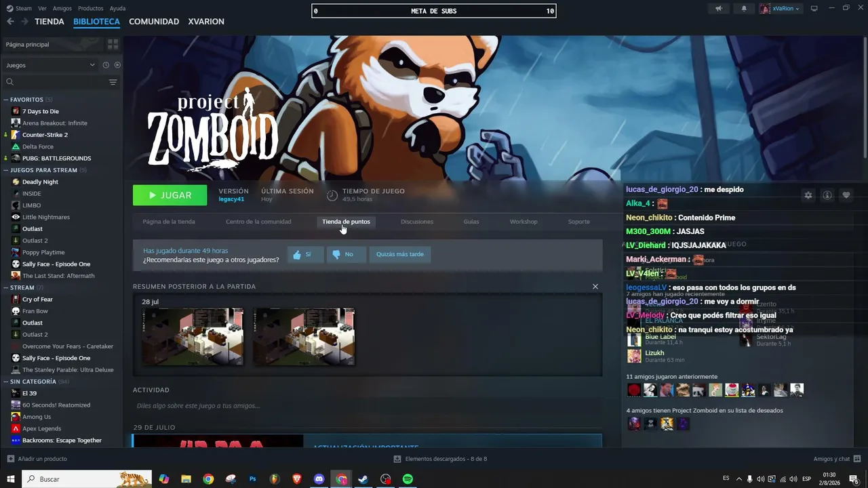
Task: Open the Guías link
Action: click(x=471, y=222)
